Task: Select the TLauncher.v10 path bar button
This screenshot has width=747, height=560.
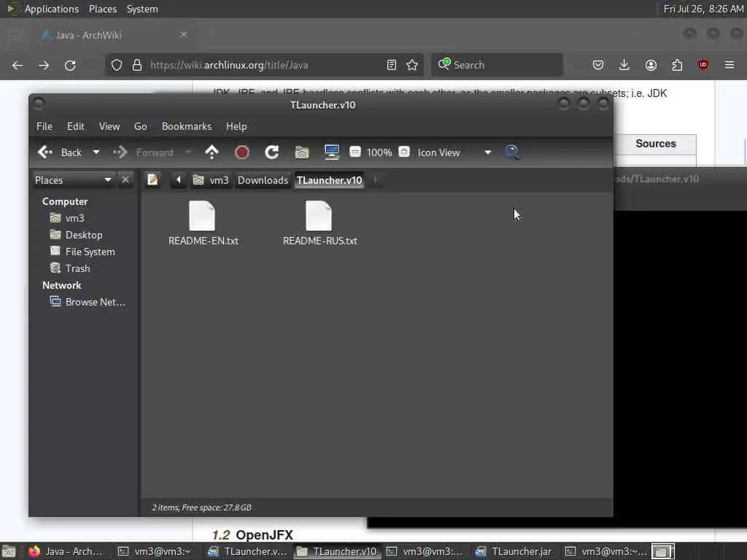Action: 329,180
